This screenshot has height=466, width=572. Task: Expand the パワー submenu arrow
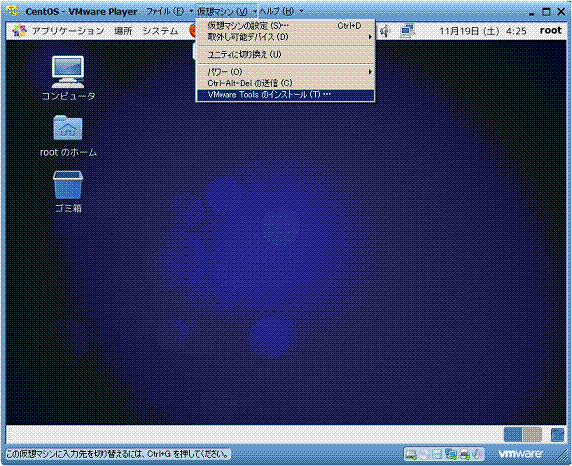pyautogui.click(x=370, y=72)
